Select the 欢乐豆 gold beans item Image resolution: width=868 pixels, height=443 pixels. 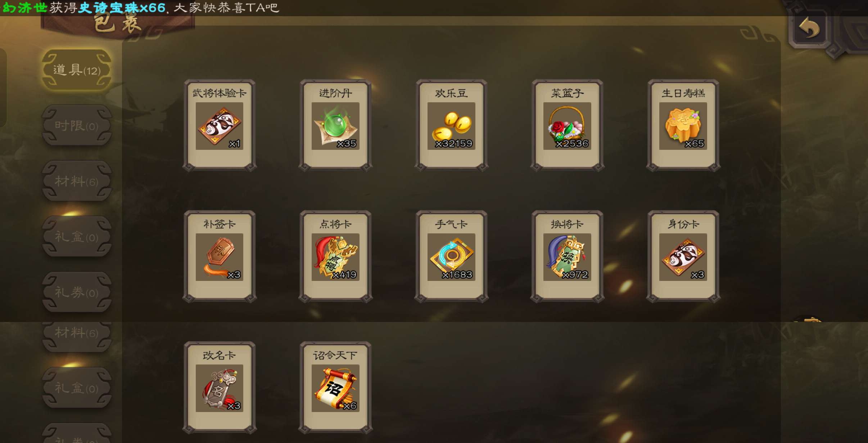451,125
